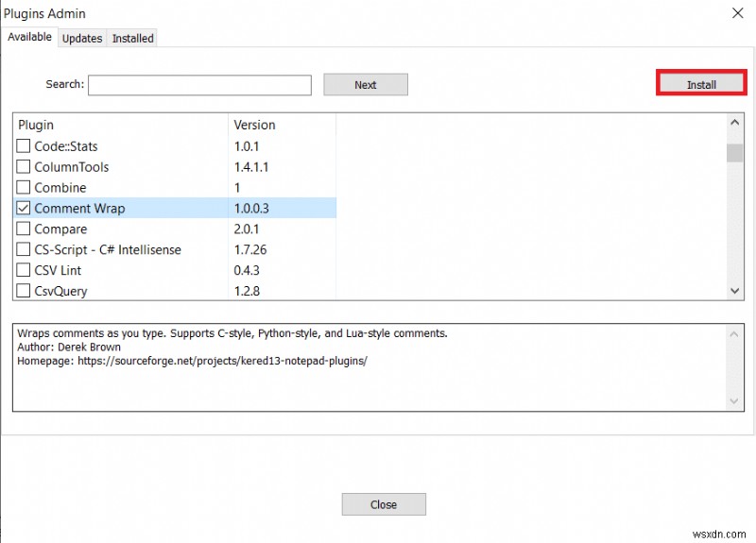Select the ColumnTools plugin name
This screenshot has height=543, width=756.
pos(72,167)
